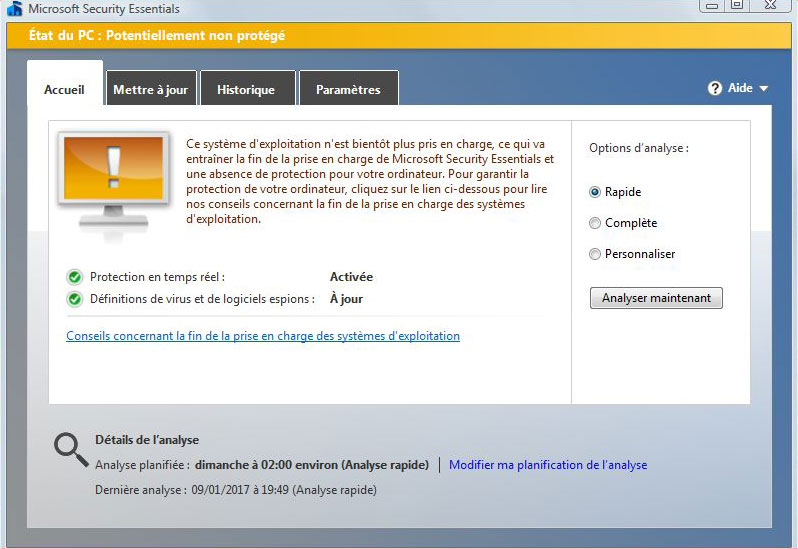
Task: Click the 'Ce système d'exploitation' warning paragraph
Action: pyautogui.click(x=369, y=181)
